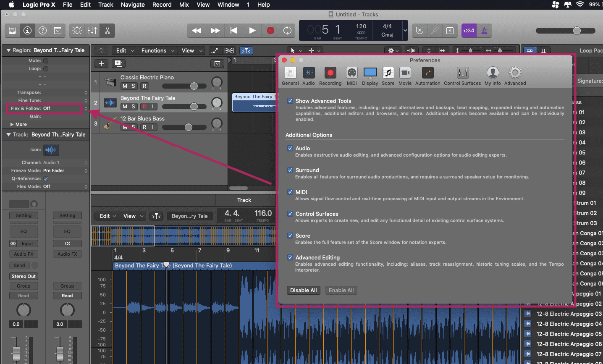Viewport: 603px width, 364px height.
Task: Toggle the Metronome button
Action: (x=485, y=31)
